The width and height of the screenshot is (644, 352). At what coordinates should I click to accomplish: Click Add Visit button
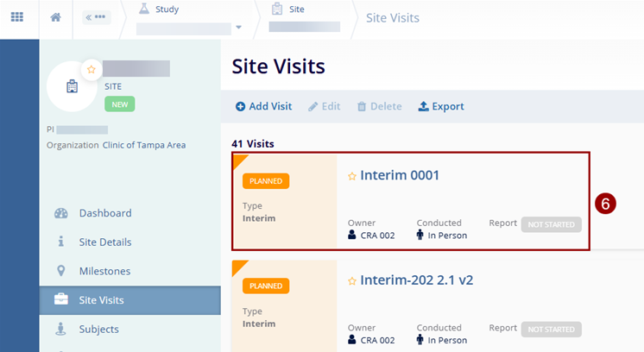click(x=263, y=106)
